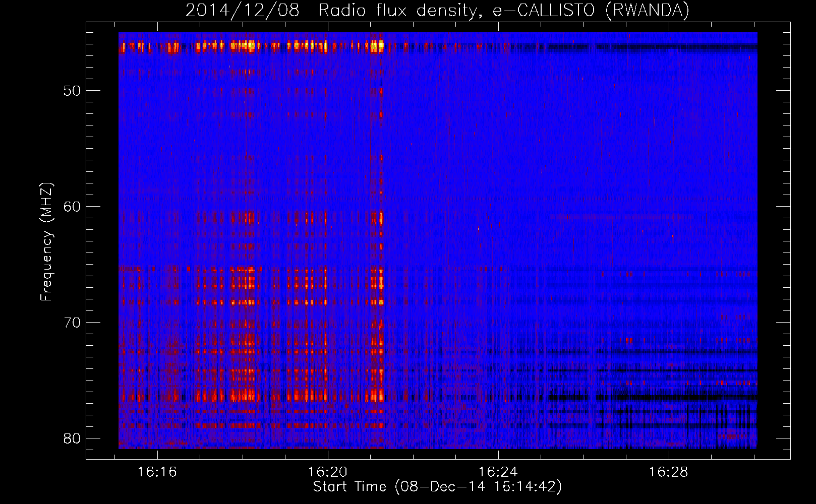Click the spectrogram at 16:24 and 80 MHz

(x=498, y=438)
